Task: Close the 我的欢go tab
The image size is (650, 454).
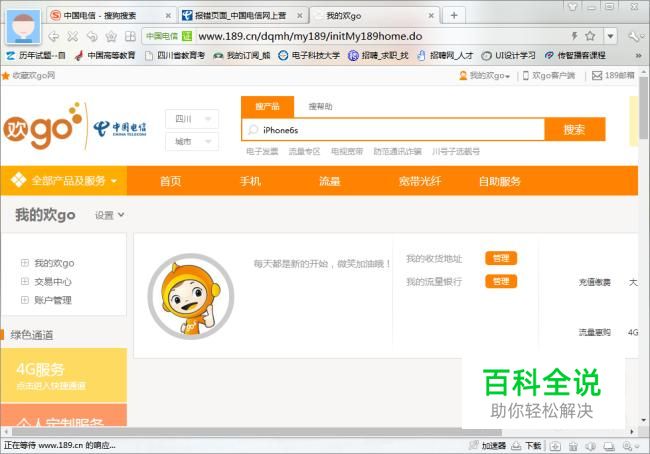Action: (x=431, y=16)
